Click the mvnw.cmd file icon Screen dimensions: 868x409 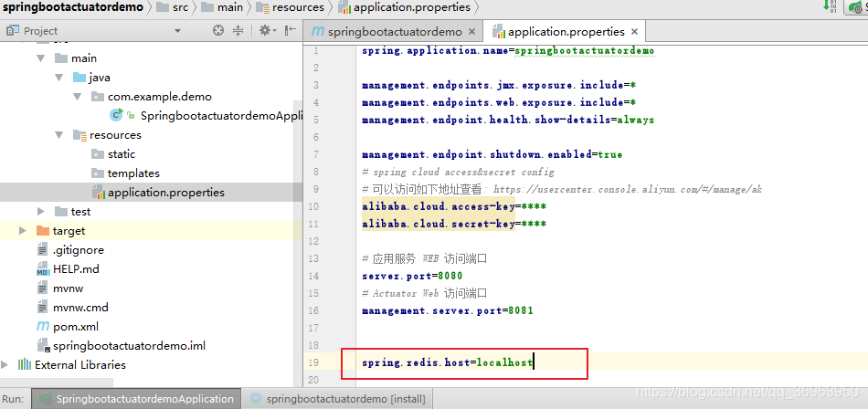(x=43, y=307)
